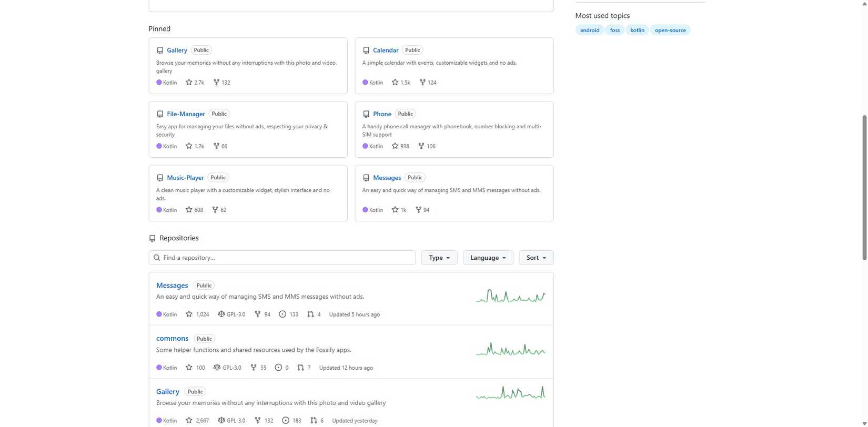Click the Messages commit activity sparkline graph
Image resolution: width=868 pixels, height=427 pixels.
[x=510, y=297]
